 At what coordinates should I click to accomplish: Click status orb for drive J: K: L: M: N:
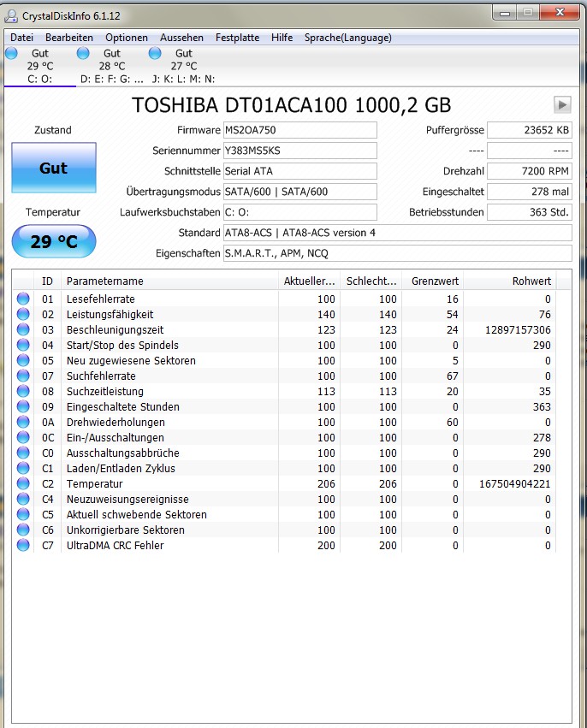(x=155, y=53)
